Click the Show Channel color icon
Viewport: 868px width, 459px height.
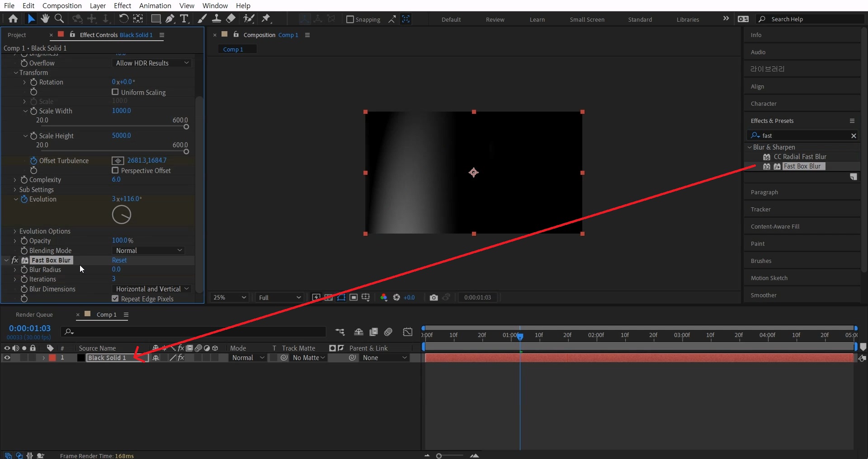tap(384, 297)
